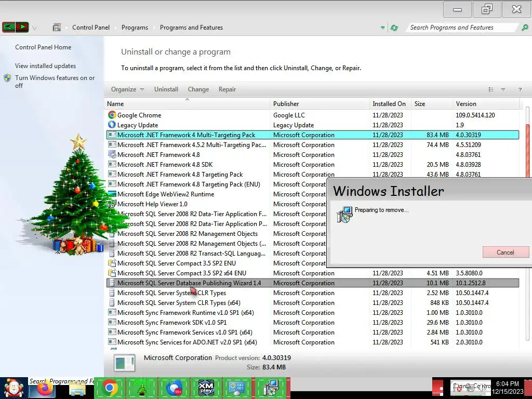Click the Santa Start button
This screenshot has width=532, height=399.
coord(14,388)
